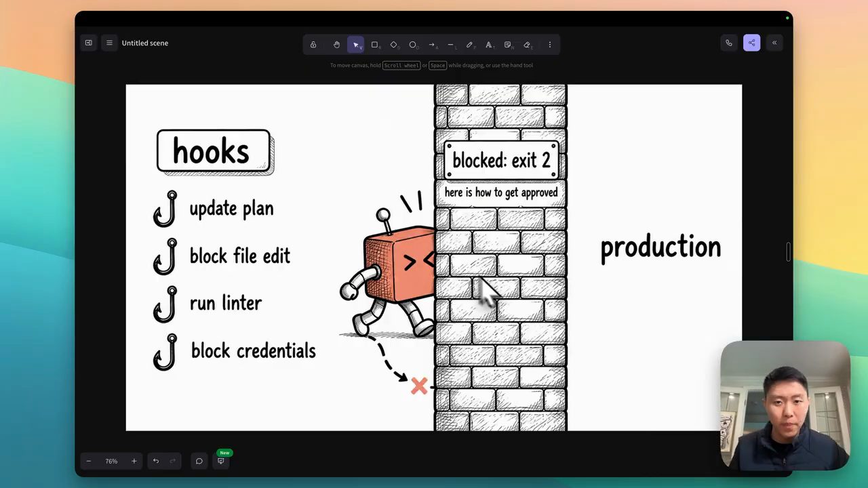Choose the Diamond shape tool

tap(393, 45)
